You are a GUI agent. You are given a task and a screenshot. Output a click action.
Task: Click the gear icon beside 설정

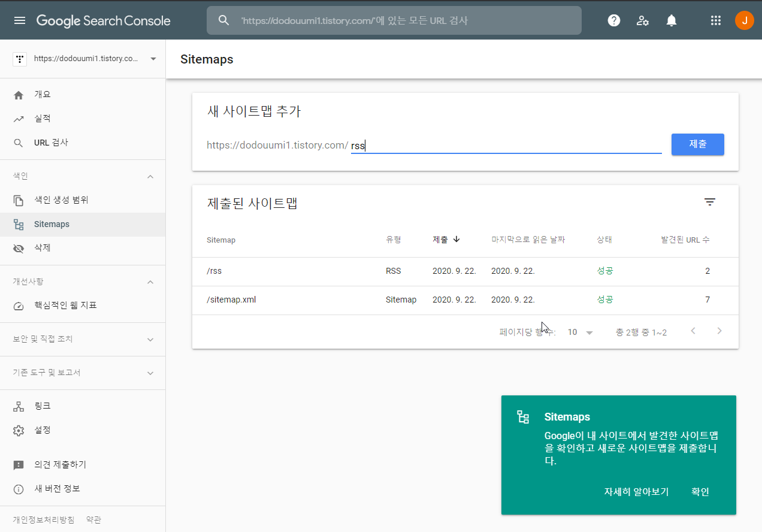click(x=19, y=430)
